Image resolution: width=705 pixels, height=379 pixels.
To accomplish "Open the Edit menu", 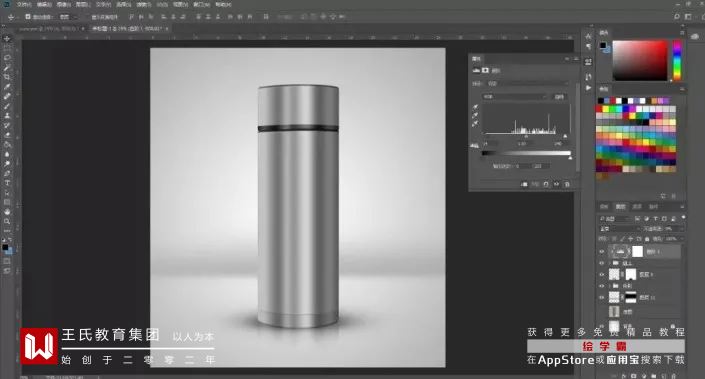I will pos(44,4).
